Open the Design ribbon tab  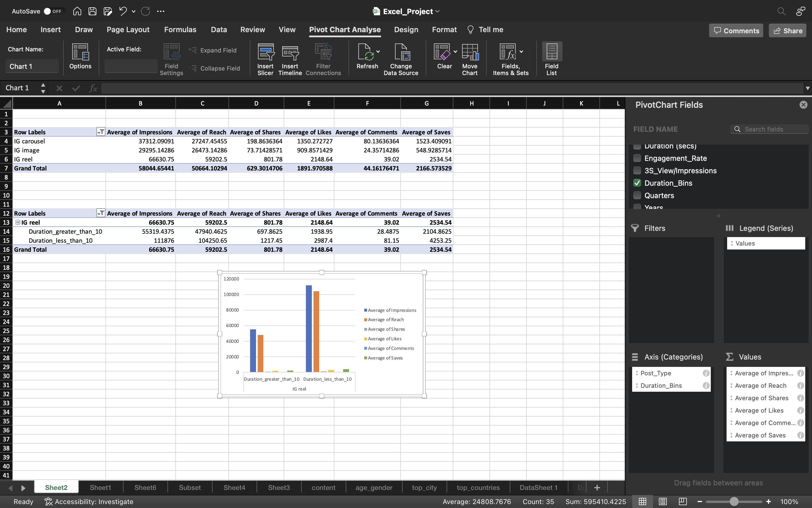[406, 30]
